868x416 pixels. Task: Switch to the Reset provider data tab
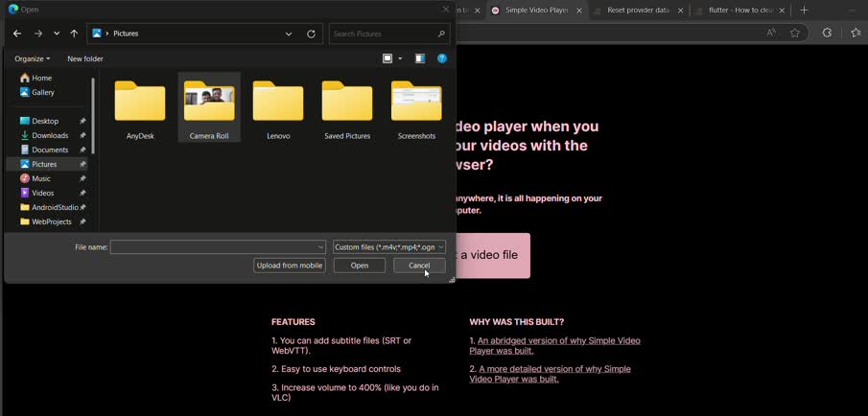point(638,11)
